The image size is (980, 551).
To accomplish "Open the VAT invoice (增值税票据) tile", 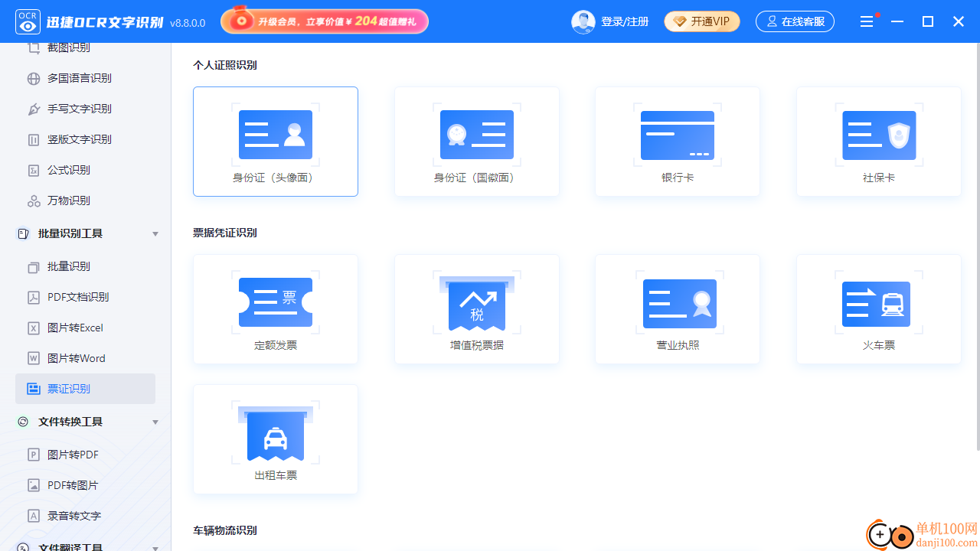I will pyautogui.click(x=477, y=309).
